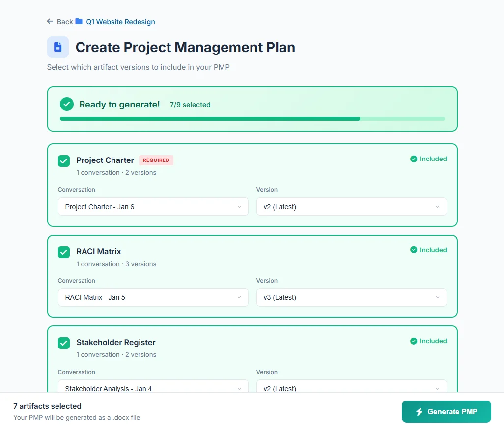The image size is (504, 428).
Task: Open Project Charter v2 (Latest) version dropdown
Action: click(x=351, y=207)
